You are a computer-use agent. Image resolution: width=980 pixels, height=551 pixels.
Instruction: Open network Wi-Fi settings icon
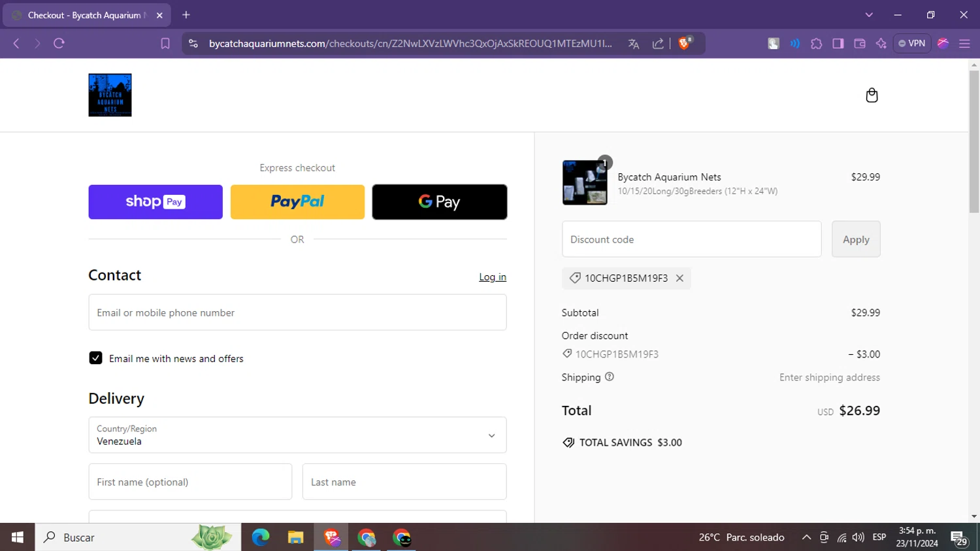841,537
